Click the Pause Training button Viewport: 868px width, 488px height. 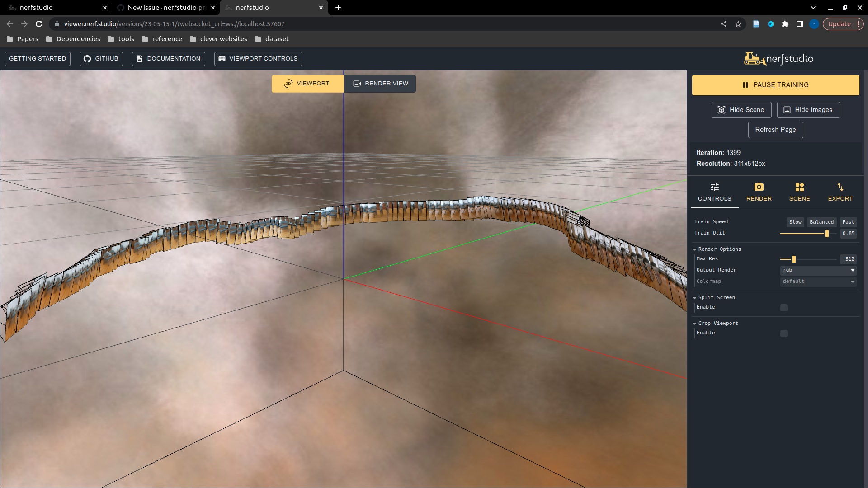(775, 85)
